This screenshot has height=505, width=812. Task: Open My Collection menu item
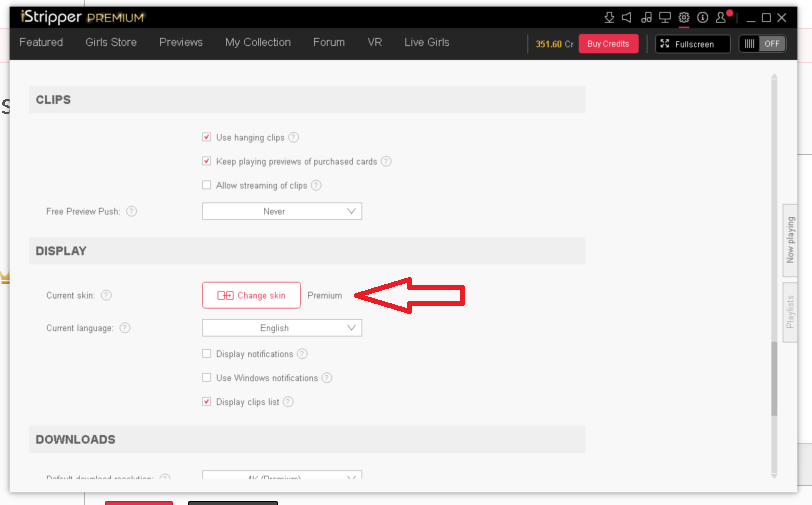click(x=258, y=42)
